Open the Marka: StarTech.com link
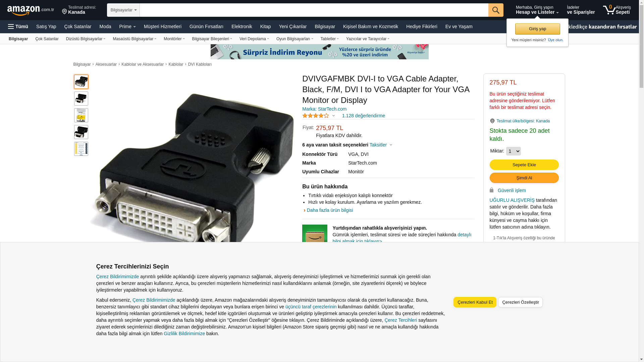644x362 pixels. pos(324,109)
